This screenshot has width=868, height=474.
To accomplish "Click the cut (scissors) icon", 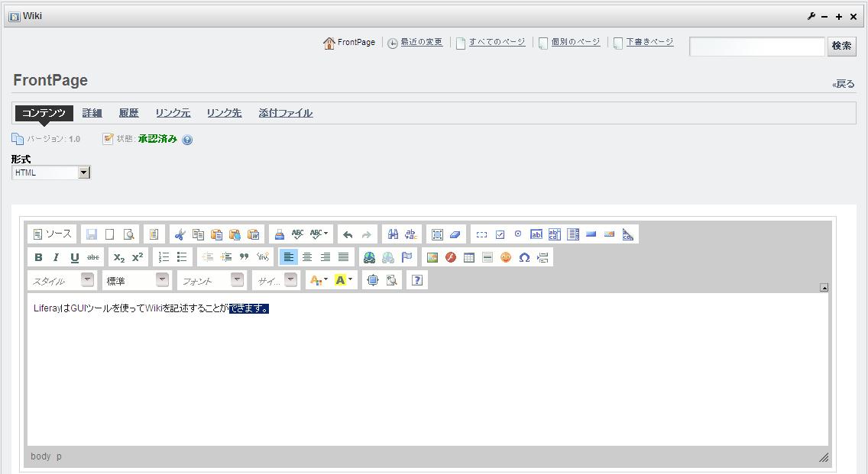I will coord(180,234).
